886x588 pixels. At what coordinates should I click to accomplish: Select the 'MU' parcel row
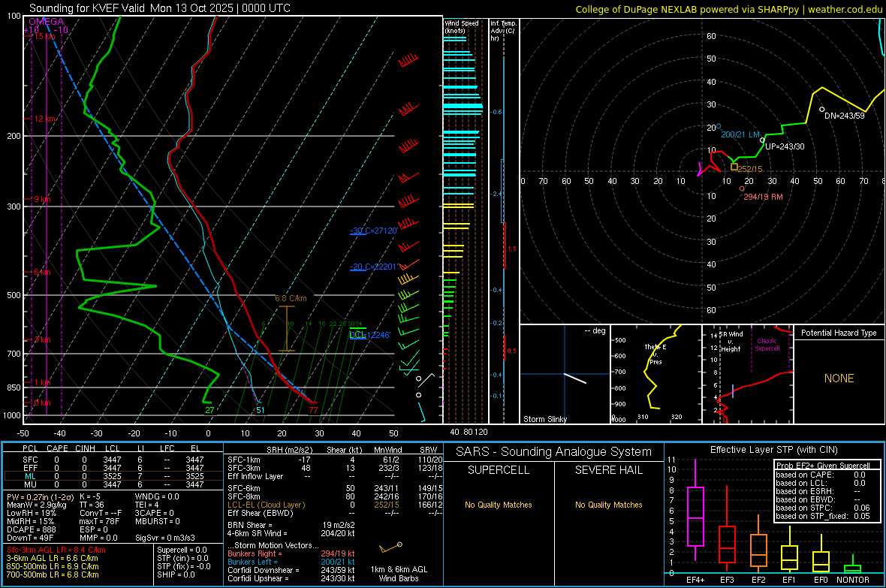[x=113, y=484]
